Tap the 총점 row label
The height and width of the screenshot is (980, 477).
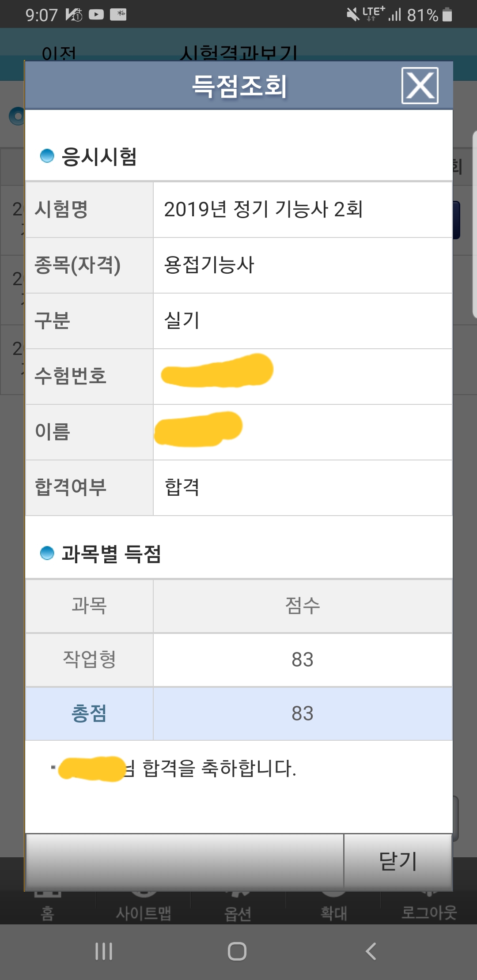(x=89, y=713)
